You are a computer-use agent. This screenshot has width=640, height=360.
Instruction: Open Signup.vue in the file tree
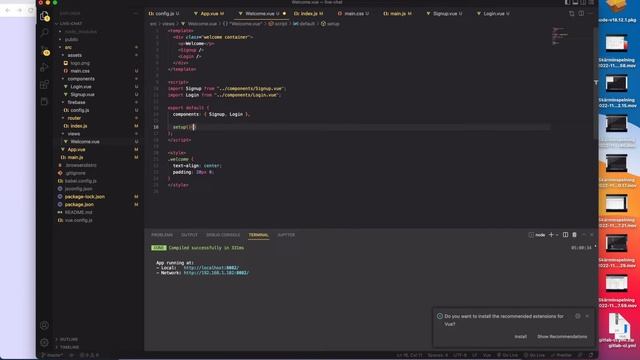point(82,94)
